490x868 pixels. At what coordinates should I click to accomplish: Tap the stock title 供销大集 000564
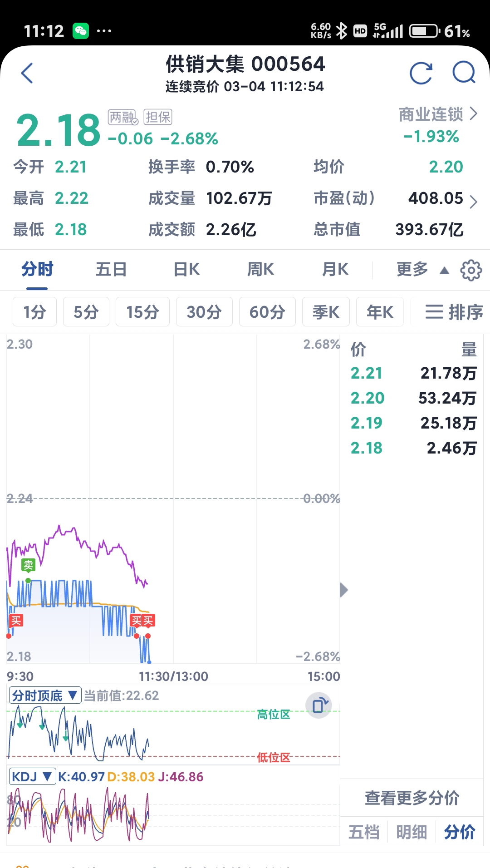[245, 64]
